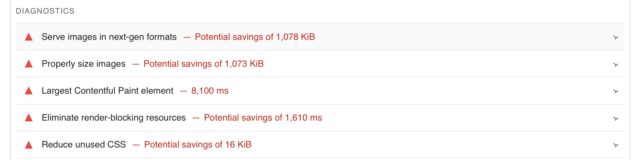Select the Largest Contentful Paint element title
Screen dimensions: 644x160
(108, 91)
